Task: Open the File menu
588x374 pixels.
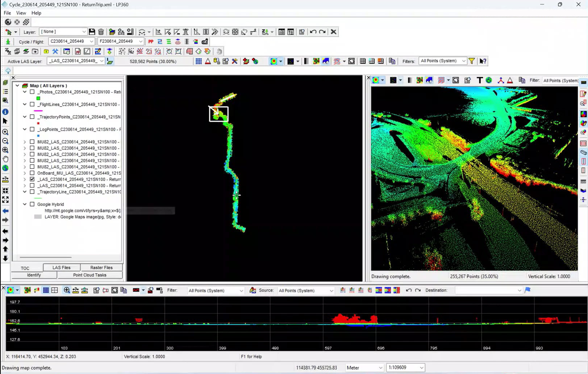Action: tap(7, 13)
